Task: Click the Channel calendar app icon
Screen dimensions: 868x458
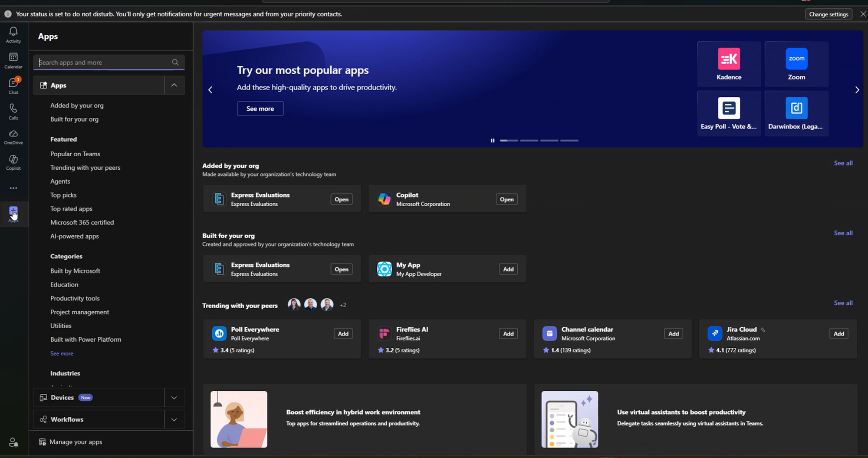Action: (549, 333)
